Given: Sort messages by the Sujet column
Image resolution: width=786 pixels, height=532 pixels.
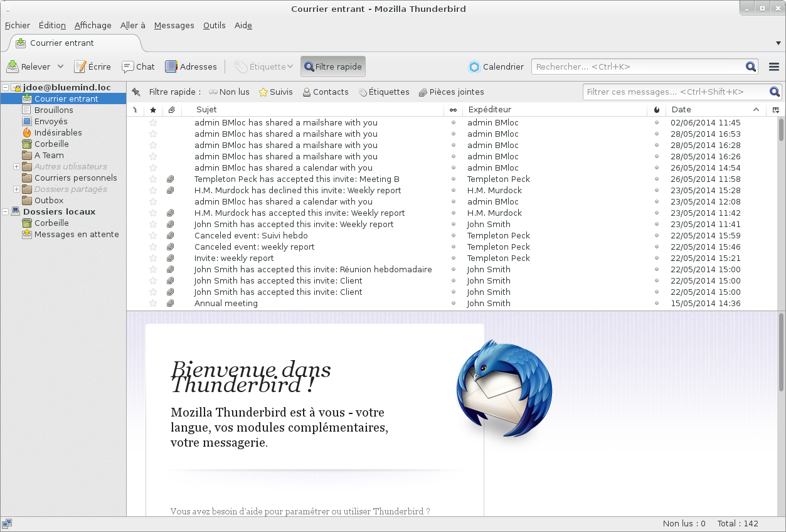Looking at the screenshot, I should point(312,110).
